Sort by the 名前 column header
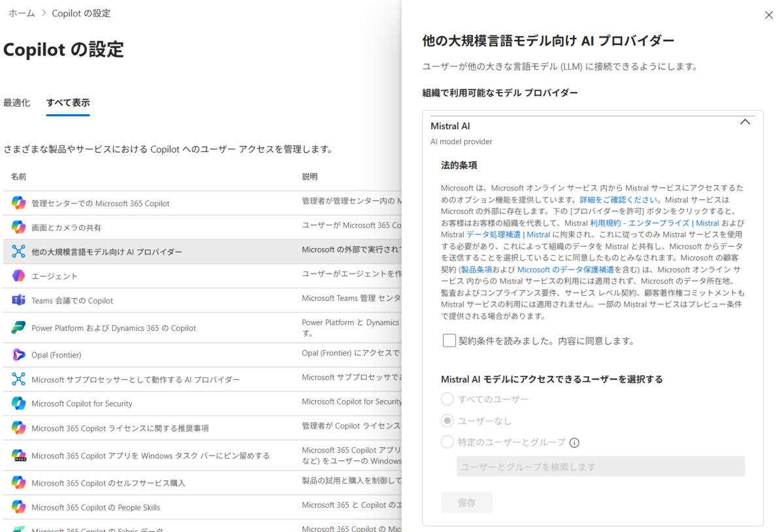The height and width of the screenshot is (532, 784). (x=18, y=176)
